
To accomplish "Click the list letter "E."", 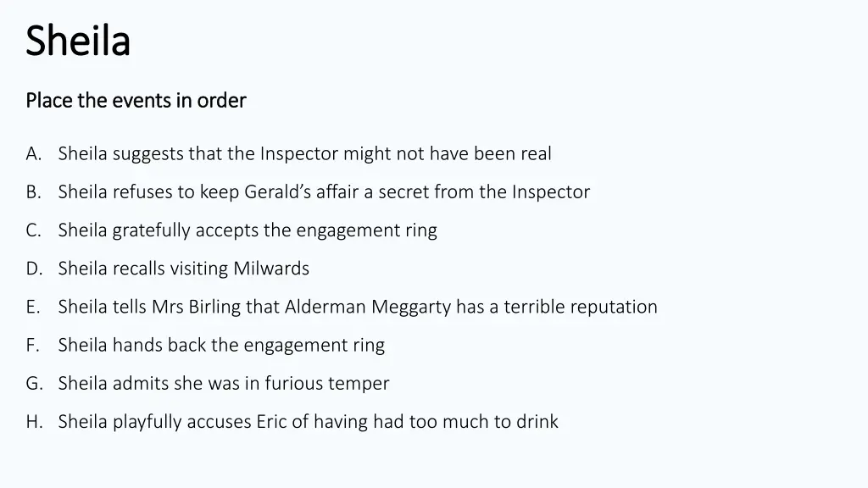I will (x=33, y=307).
